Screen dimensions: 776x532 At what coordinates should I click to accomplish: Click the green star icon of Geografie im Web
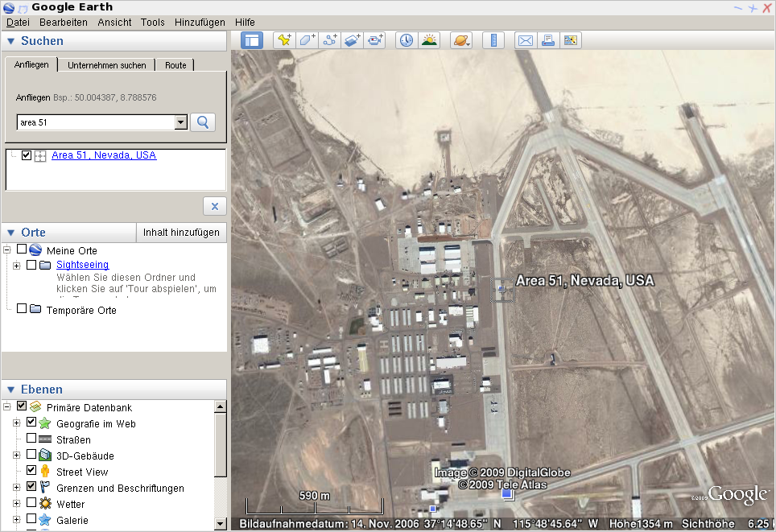pyautogui.click(x=45, y=423)
